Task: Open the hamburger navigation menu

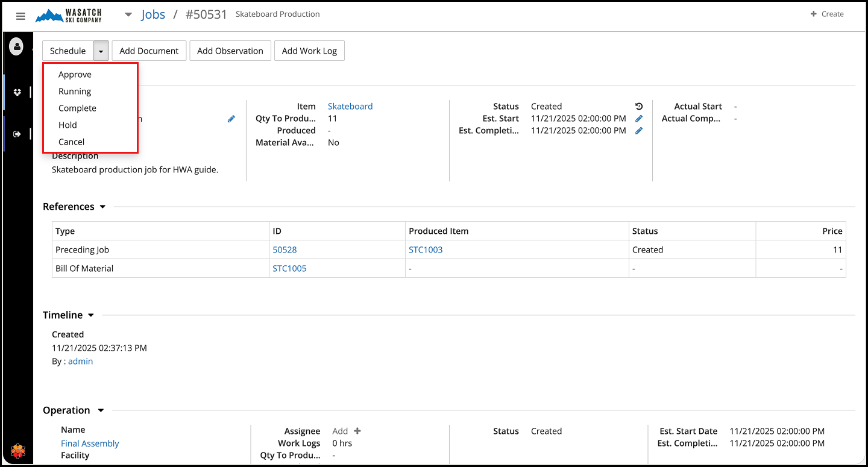Action: (20, 16)
